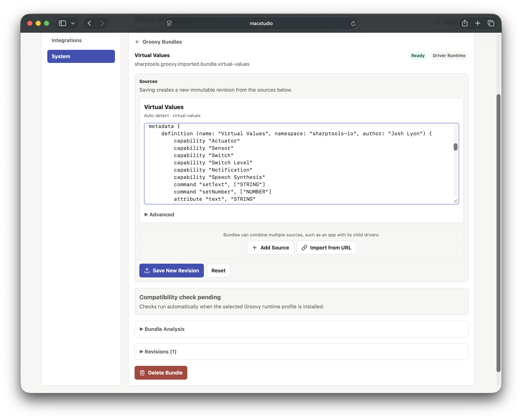522x420 pixels.
Task: Click the Reset button
Action: point(218,270)
